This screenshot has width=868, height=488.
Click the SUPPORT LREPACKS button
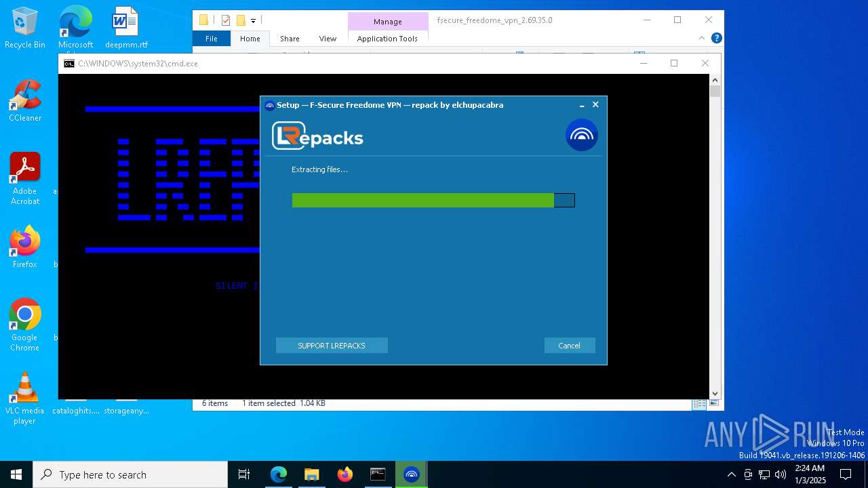[x=332, y=346]
